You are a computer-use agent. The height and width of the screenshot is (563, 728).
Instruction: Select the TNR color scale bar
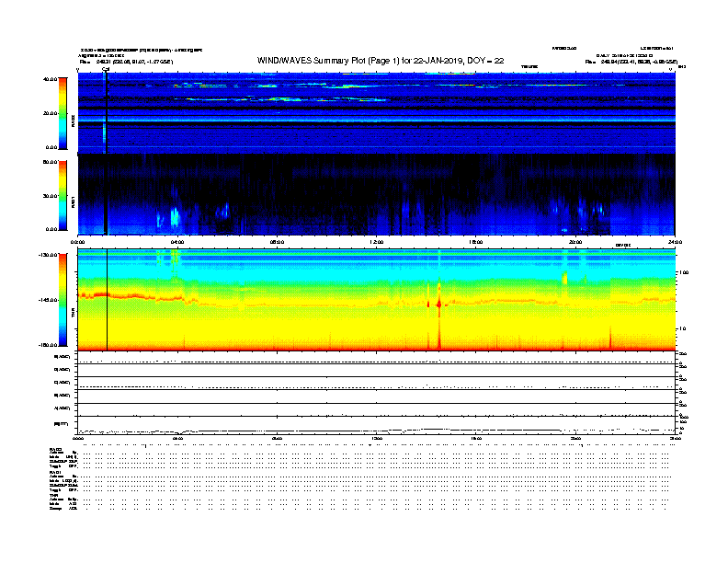(63, 300)
